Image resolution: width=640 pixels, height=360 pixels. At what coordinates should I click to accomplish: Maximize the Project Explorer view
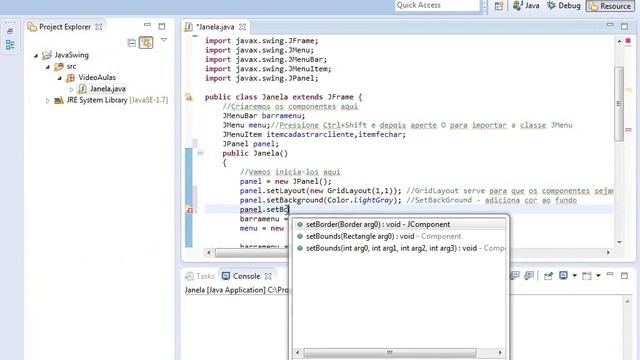[x=162, y=27]
